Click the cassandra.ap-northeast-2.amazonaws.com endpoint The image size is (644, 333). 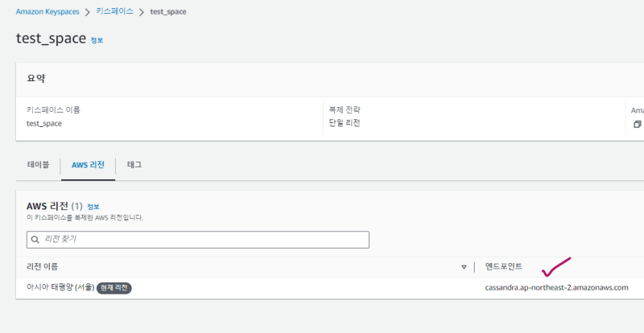(x=556, y=287)
